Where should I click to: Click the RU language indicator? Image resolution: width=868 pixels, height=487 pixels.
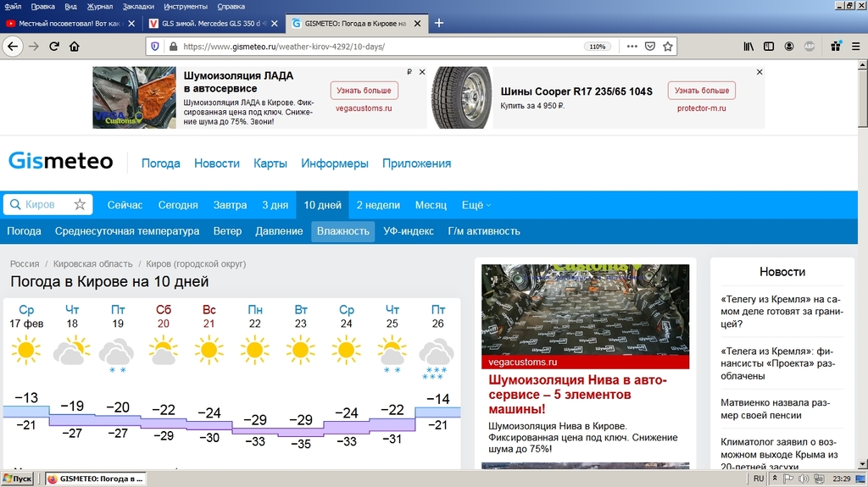pyautogui.click(x=759, y=479)
